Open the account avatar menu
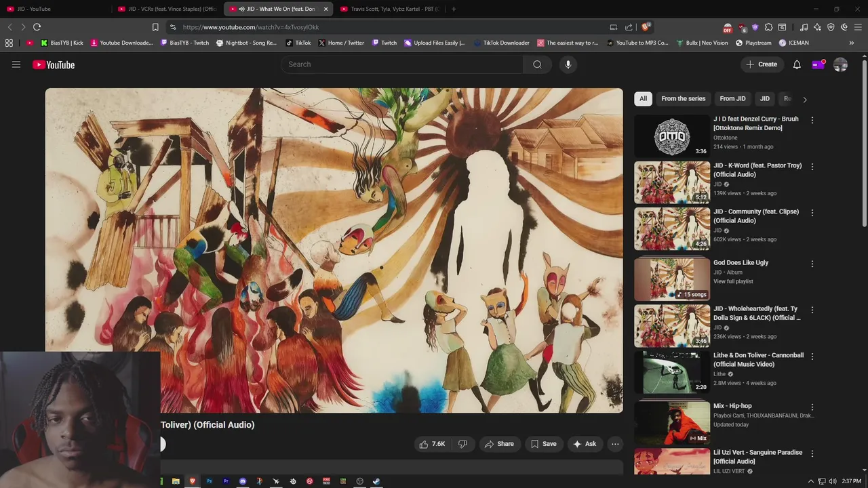The width and height of the screenshot is (868, 488). 840,64
